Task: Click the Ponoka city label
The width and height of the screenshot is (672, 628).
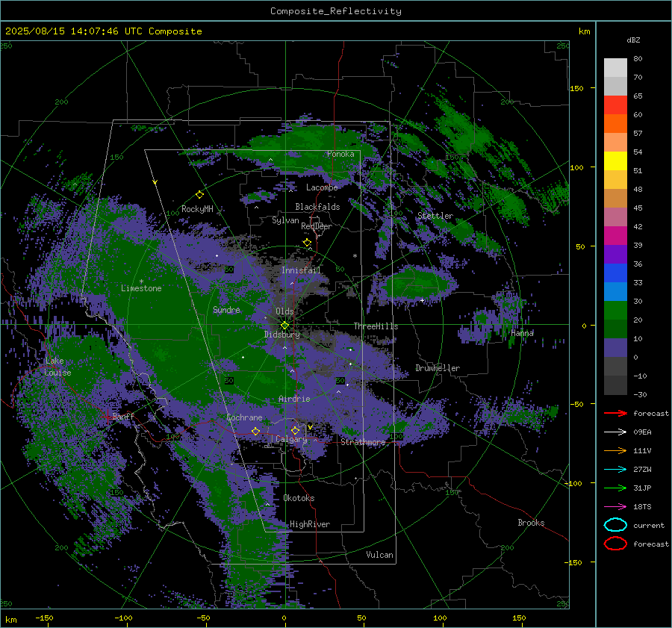Action: click(x=340, y=154)
